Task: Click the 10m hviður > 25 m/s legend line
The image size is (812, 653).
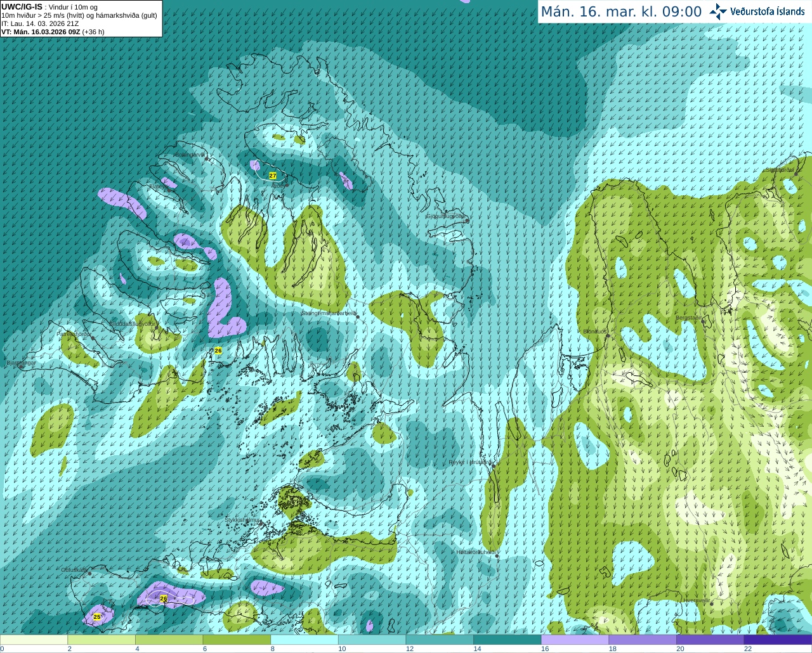Action: coord(79,15)
